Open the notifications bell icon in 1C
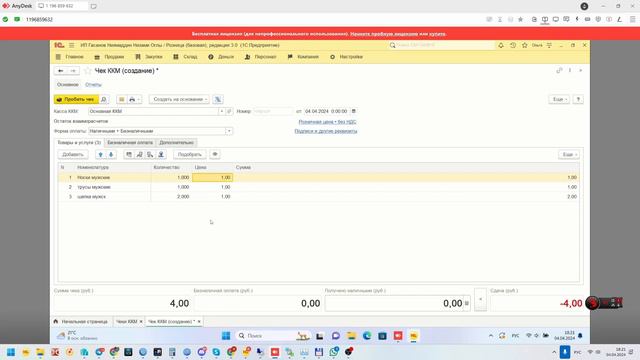This screenshot has height=360, width=640. coord(501,45)
